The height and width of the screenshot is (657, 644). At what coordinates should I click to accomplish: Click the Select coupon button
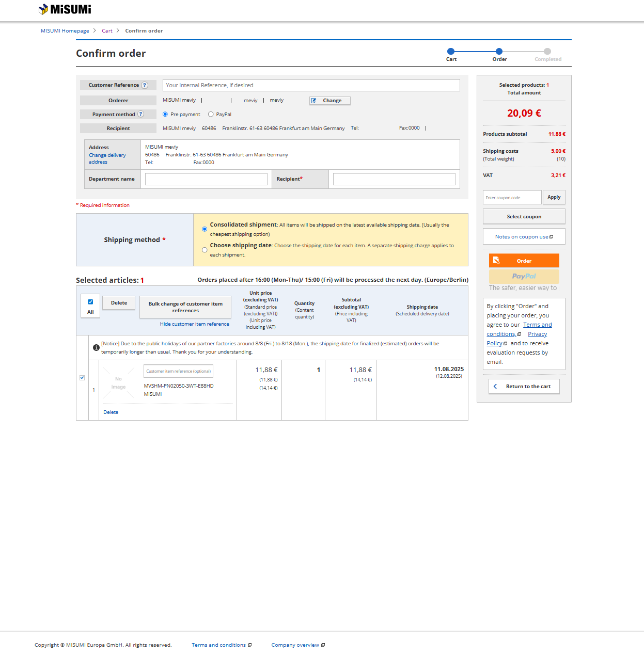524,216
